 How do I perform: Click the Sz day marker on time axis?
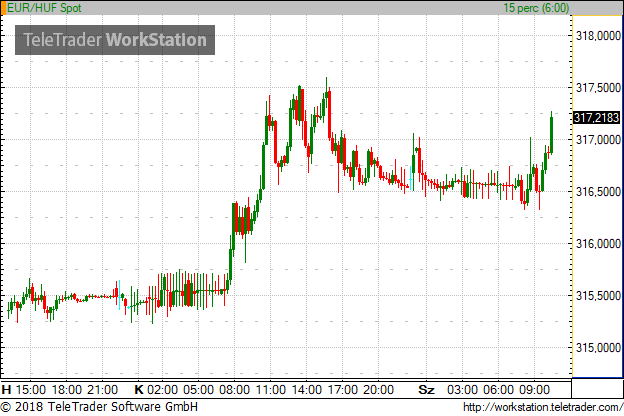[426, 389]
